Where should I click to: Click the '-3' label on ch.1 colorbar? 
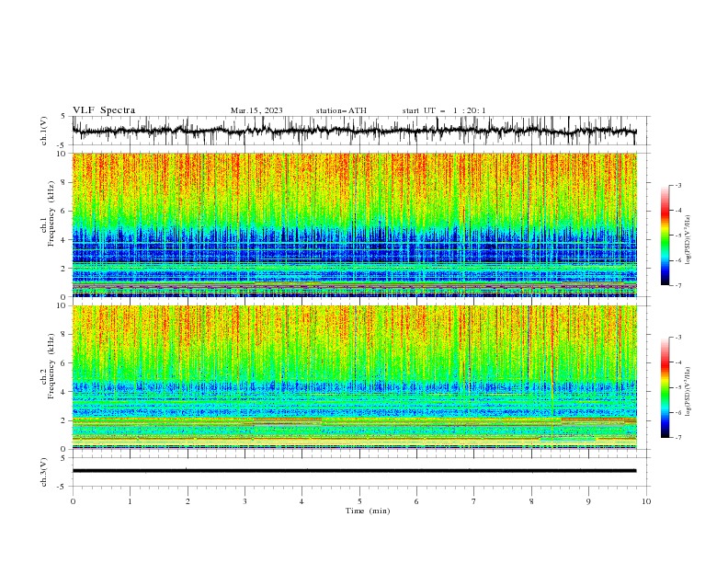678,185
